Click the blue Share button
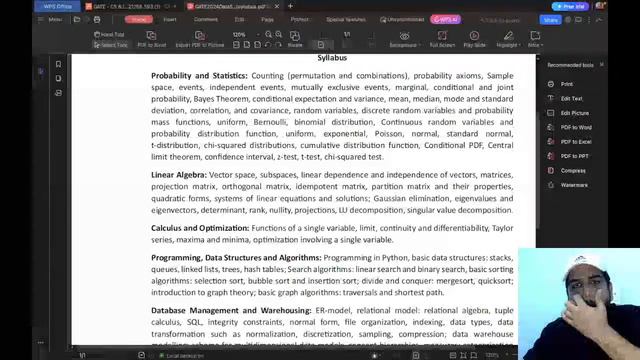The height and width of the screenshot is (360, 640). [550, 20]
